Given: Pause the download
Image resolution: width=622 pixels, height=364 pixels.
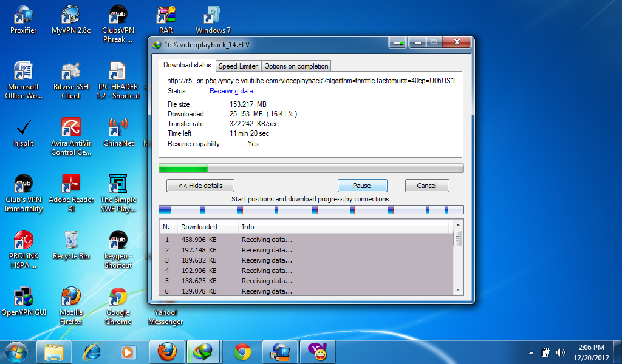Looking at the screenshot, I should coord(362,186).
